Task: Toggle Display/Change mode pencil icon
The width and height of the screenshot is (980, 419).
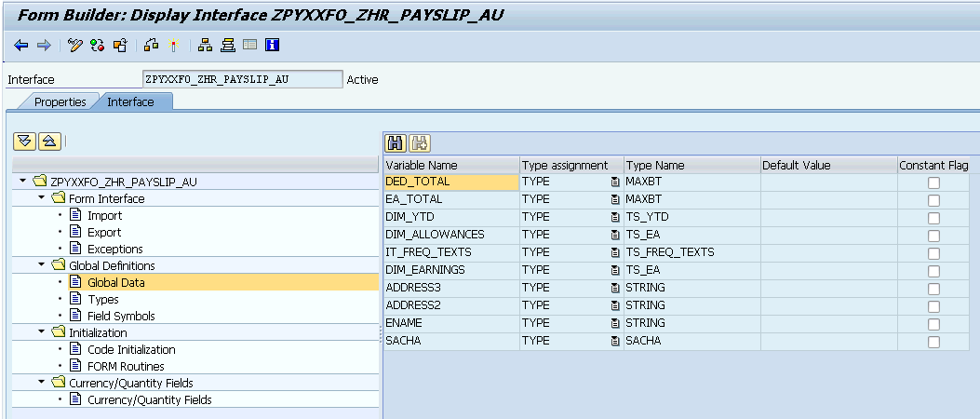Action: pos(75,45)
